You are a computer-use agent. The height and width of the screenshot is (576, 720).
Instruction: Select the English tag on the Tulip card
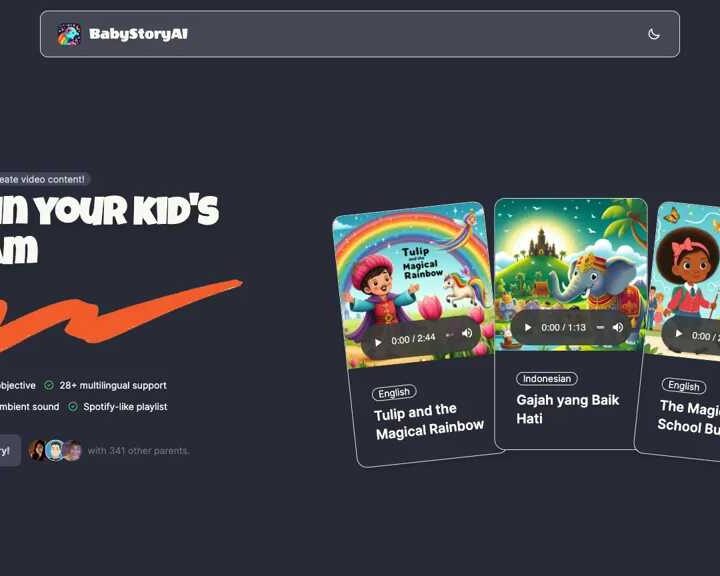click(x=394, y=393)
